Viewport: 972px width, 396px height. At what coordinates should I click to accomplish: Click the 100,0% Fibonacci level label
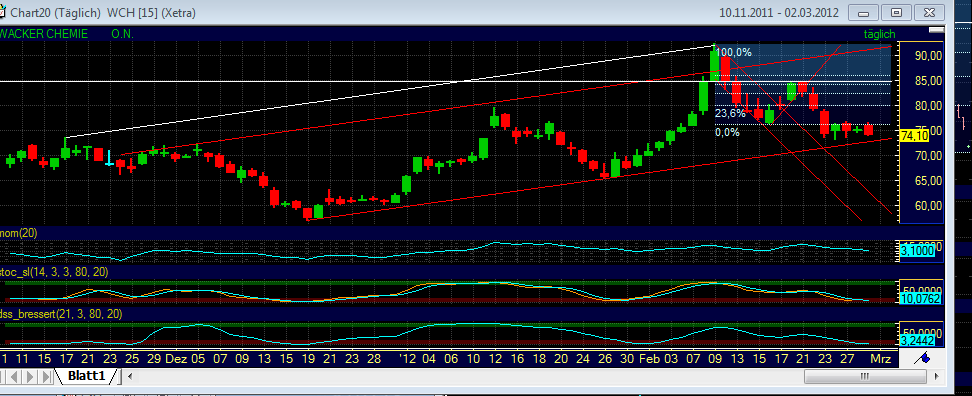(733, 53)
